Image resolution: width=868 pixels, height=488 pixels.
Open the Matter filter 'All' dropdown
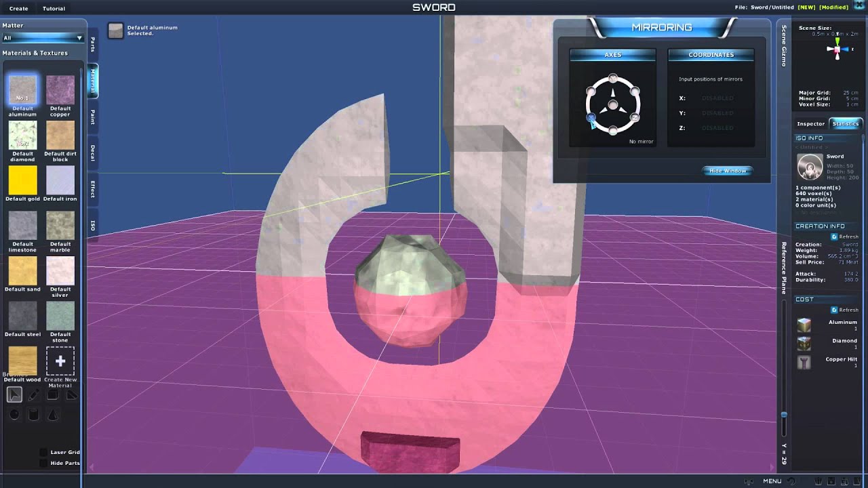coord(43,38)
